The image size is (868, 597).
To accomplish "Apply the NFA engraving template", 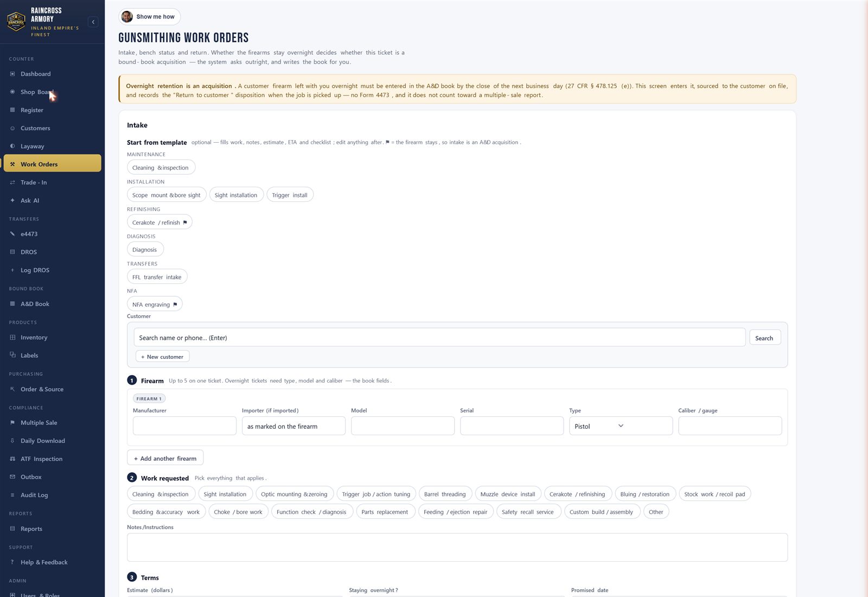I will coord(155,304).
